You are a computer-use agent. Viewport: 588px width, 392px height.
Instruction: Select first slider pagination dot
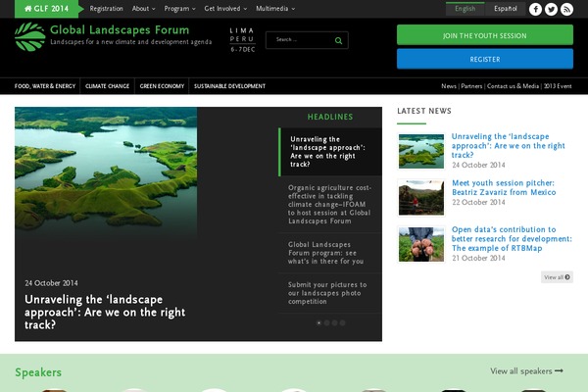click(318, 323)
